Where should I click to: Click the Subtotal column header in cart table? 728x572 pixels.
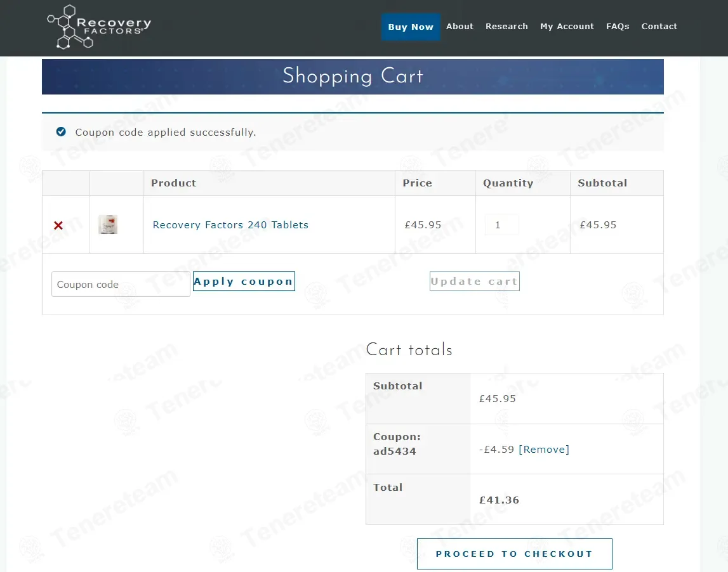pyautogui.click(x=602, y=183)
